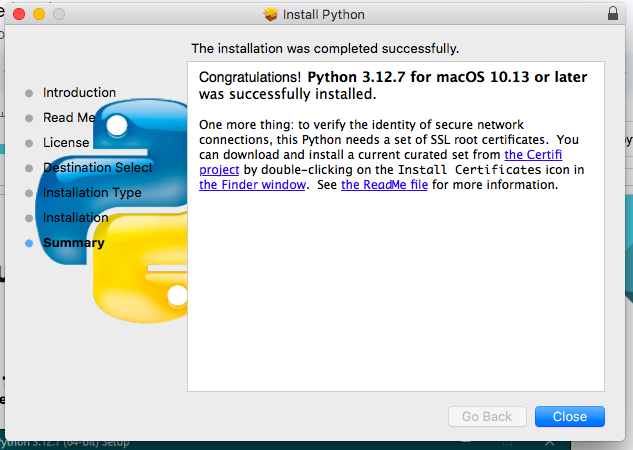This screenshot has width=633, height=450.
Task: Select the Read Me step
Action: (x=68, y=118)
